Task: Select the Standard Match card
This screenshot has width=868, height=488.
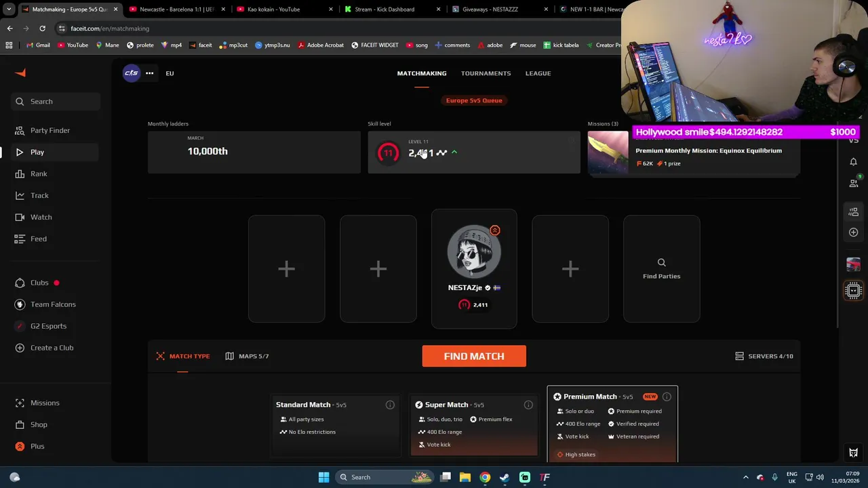Action: pyautogui.click(x=336, y=426)
